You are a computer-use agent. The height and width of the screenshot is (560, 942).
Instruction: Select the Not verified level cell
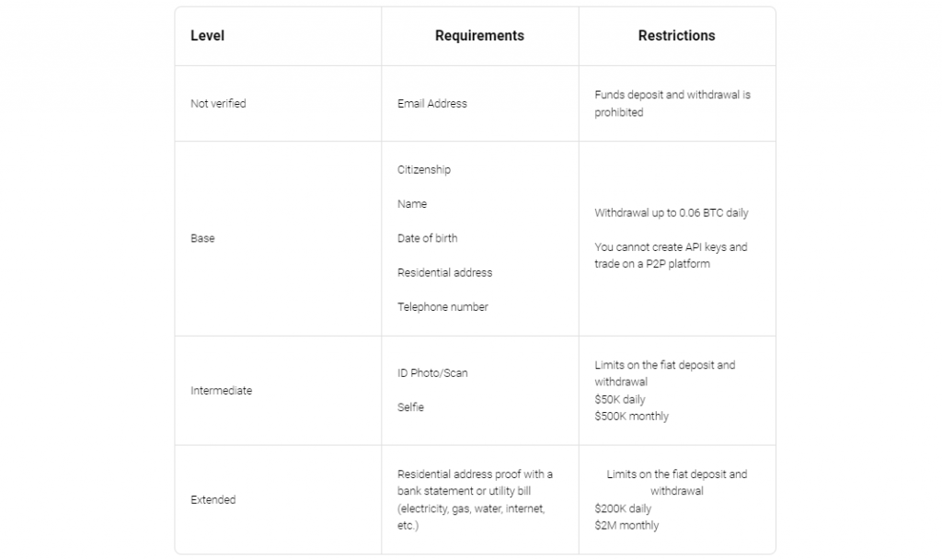[218, 104]
